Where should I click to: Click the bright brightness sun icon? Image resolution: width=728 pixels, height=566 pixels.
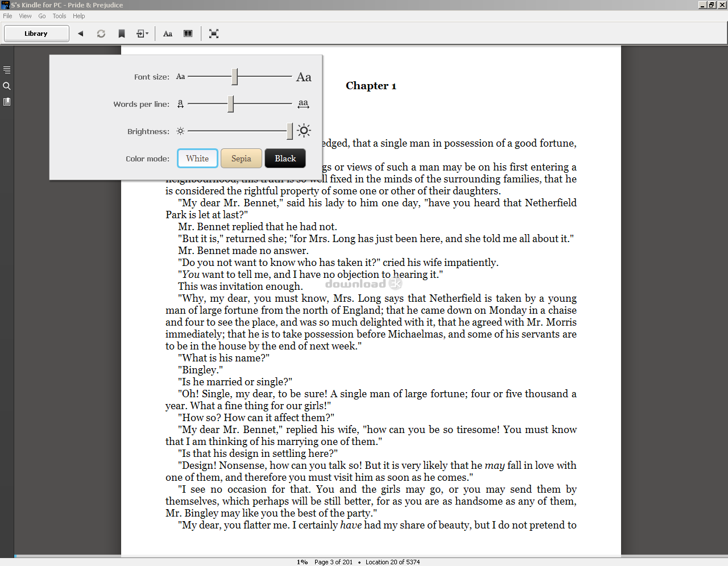pos(304,131)
